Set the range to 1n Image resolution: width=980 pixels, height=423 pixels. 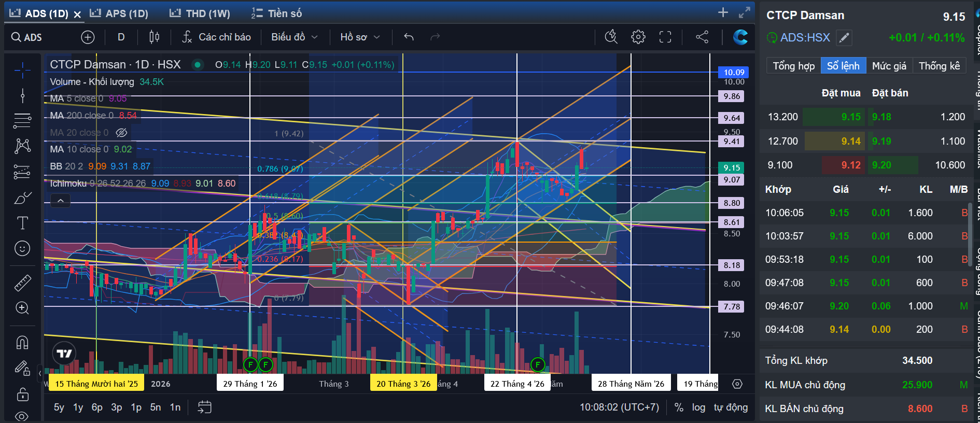click(x=175, y=407)
